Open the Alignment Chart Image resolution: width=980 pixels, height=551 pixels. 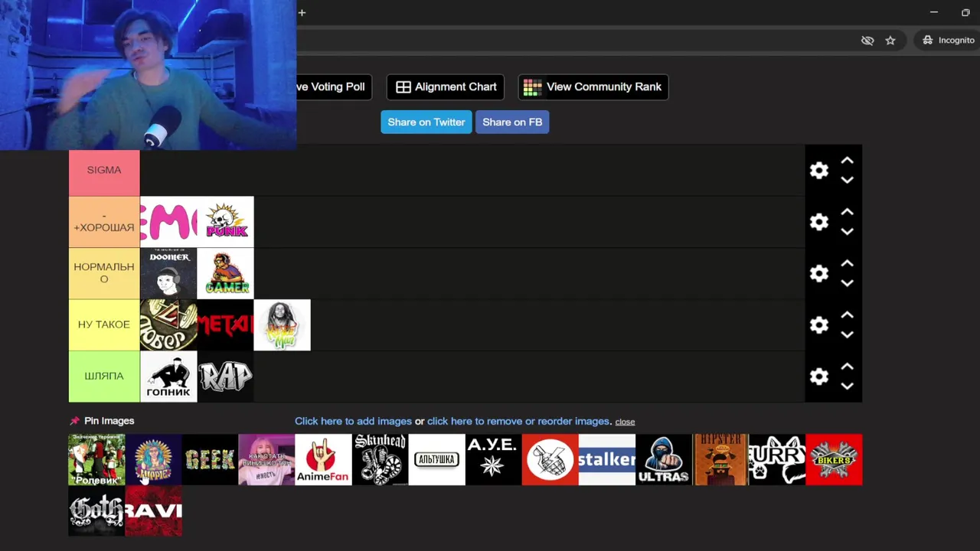446,87
